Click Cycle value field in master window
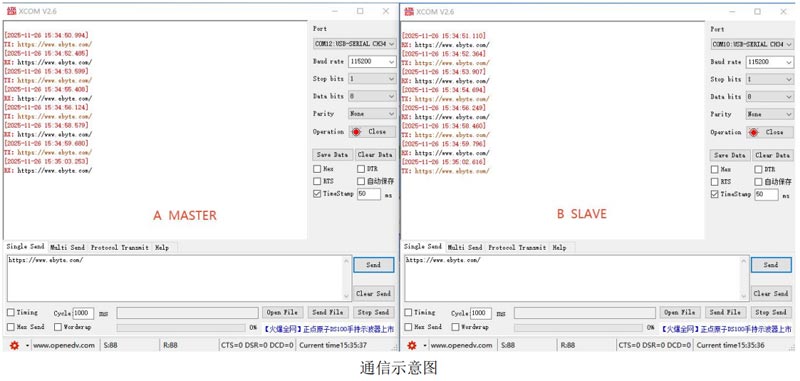The height and width of the screenshot is (381, 800). 84,313
